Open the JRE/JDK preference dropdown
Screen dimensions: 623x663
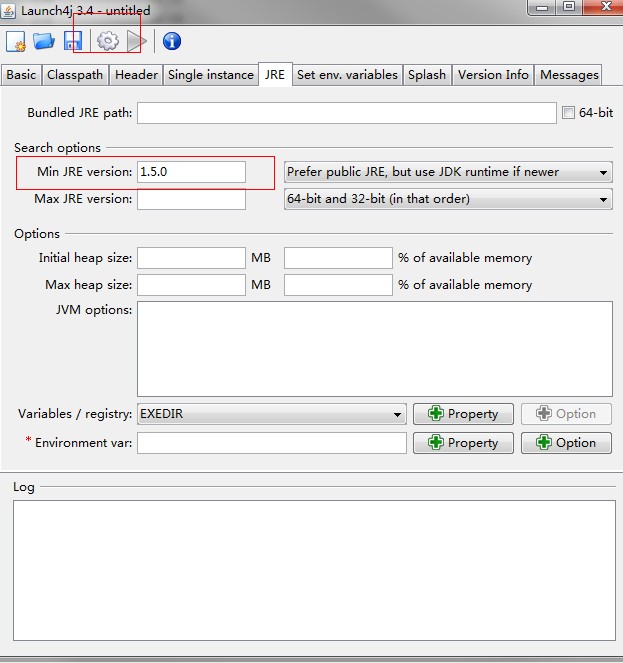(x=448, y=172)
